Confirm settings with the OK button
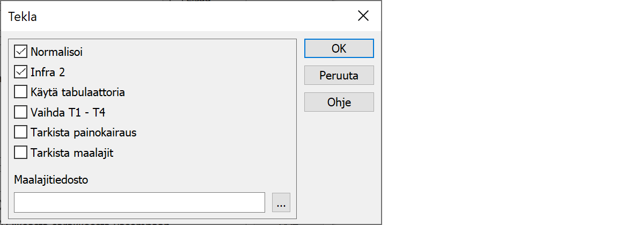 click(339, 48)
